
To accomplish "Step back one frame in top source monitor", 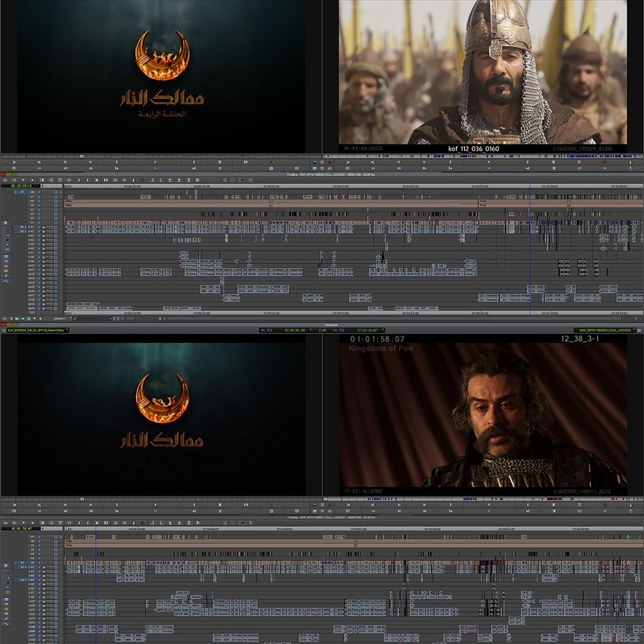I will (65, 162).
